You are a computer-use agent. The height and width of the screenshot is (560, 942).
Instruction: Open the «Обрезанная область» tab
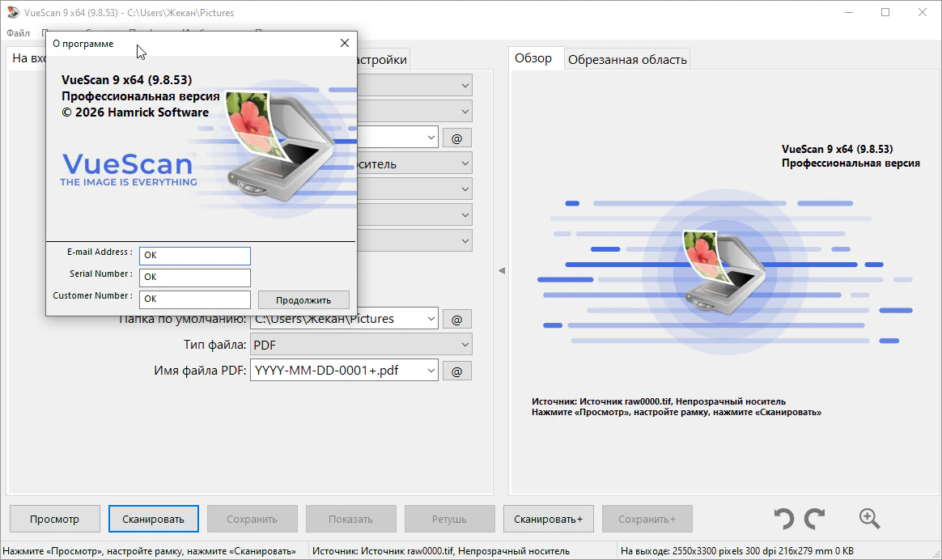pos(627,59)
